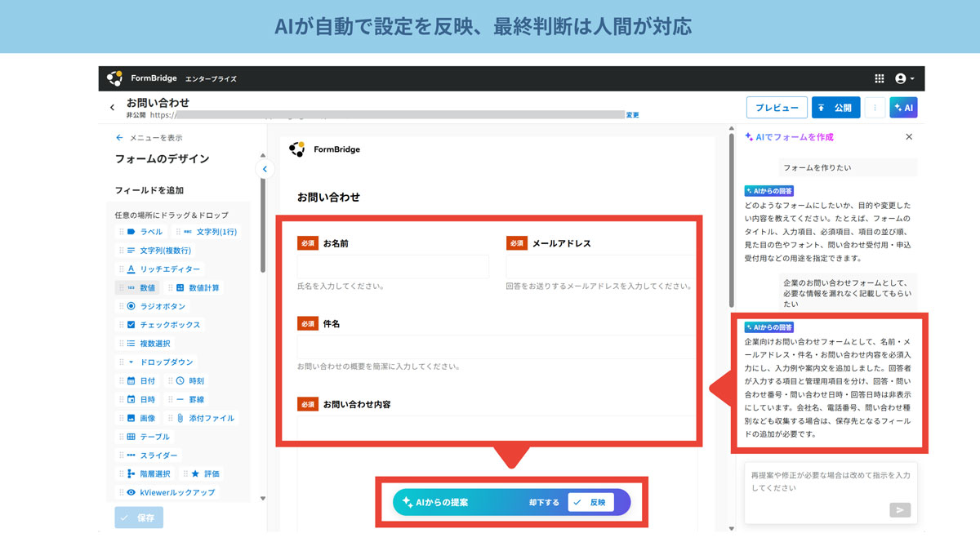The width and height of the screenshot is (980, 551).
Task: Select the スライダー field type
Action: (149, 455)
